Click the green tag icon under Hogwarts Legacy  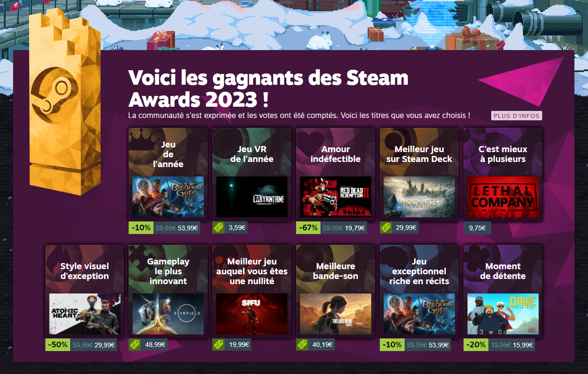click(385, 228)
